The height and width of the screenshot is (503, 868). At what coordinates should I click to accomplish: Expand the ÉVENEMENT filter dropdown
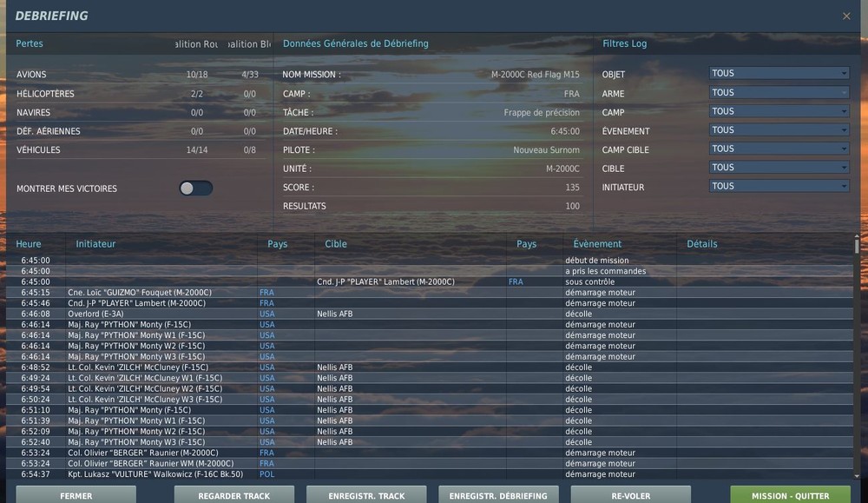(x=779, y=130)
